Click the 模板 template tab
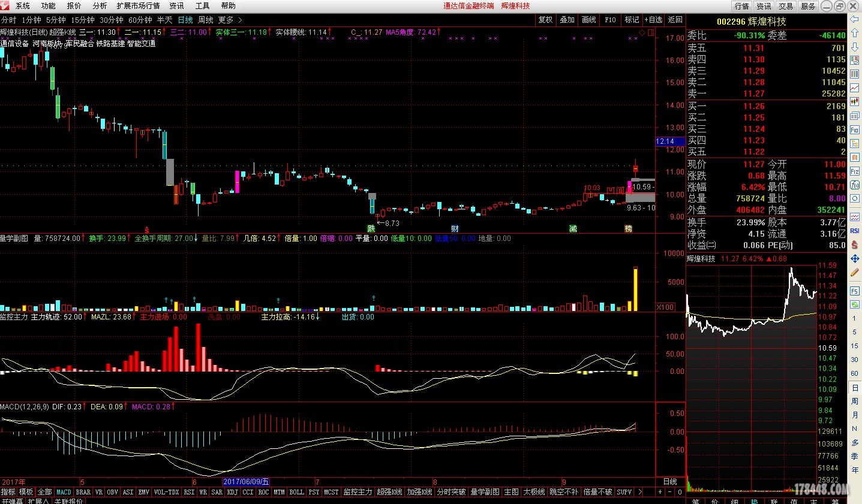Viewport: 862px width, 504px height. pos(26,491)
